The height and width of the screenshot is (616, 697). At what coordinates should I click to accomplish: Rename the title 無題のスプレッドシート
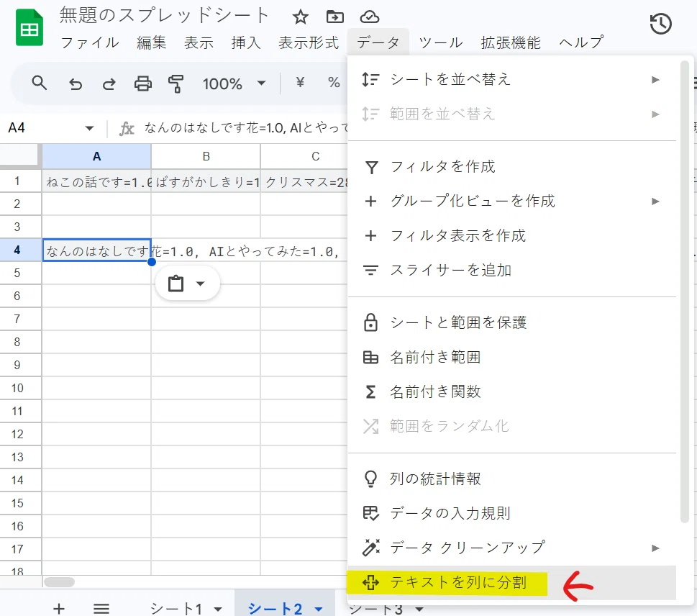tap(165, 16)
